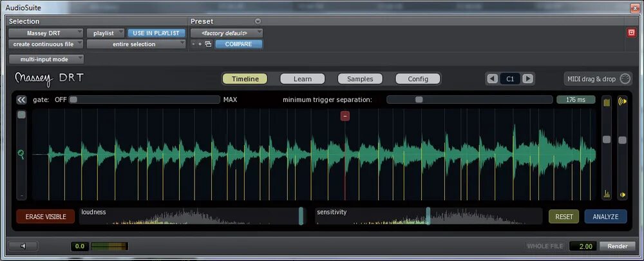Click the red target button at top right
644x261 pixels.
[632, 33]
